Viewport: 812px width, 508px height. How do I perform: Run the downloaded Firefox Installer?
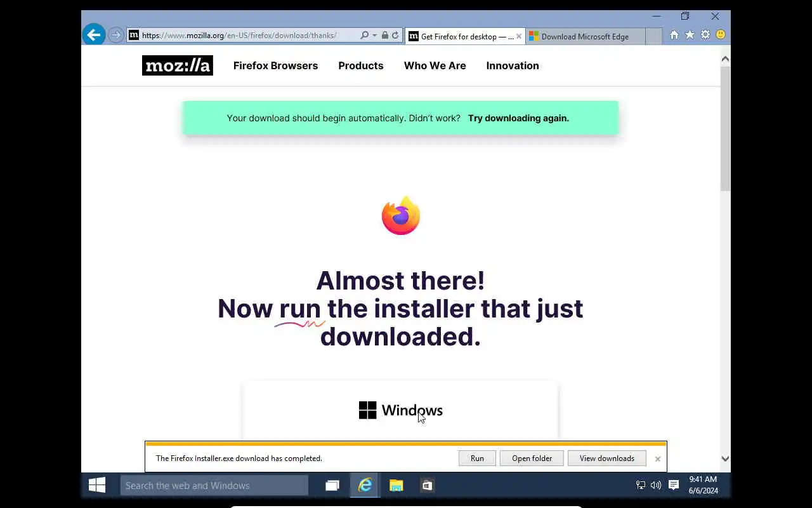[x=477, y=458]
